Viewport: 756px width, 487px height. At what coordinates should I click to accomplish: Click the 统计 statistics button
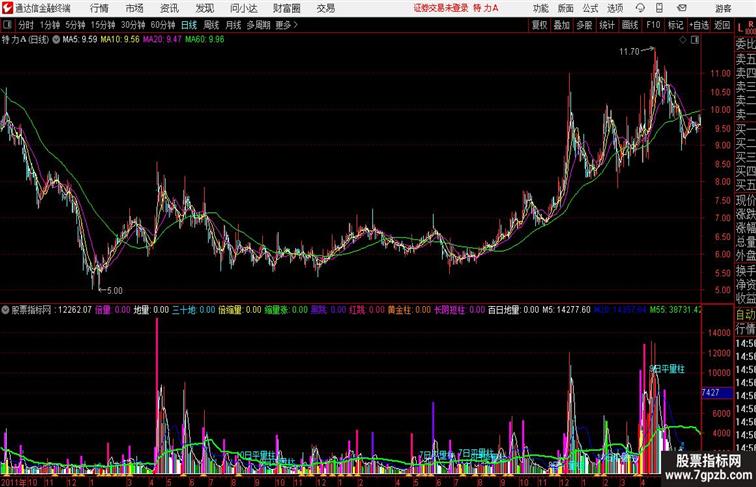point(607,25)
